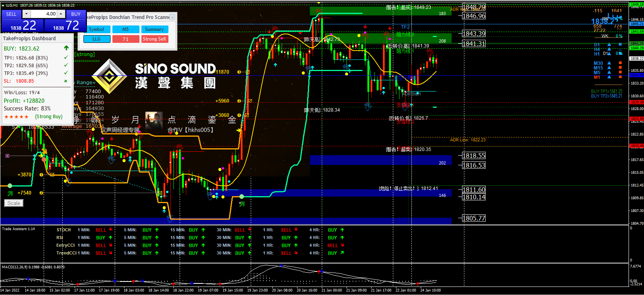Image resolution: width=644 pixels, height=295 pixels.
Task: Click the 1846.96 boxed price level label
Action: coord(474,16)
